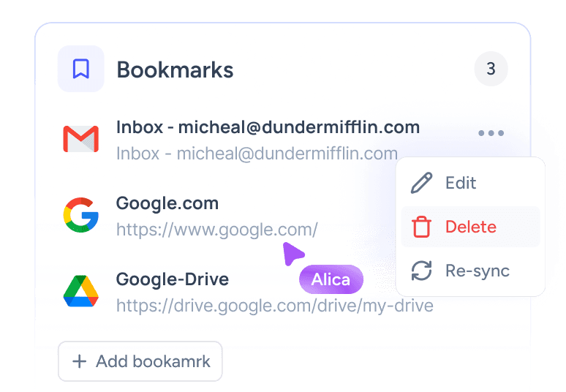Viewport: 566px width, 392px height.
Task: Open the Google.com bookmark title
Action: 167,203
